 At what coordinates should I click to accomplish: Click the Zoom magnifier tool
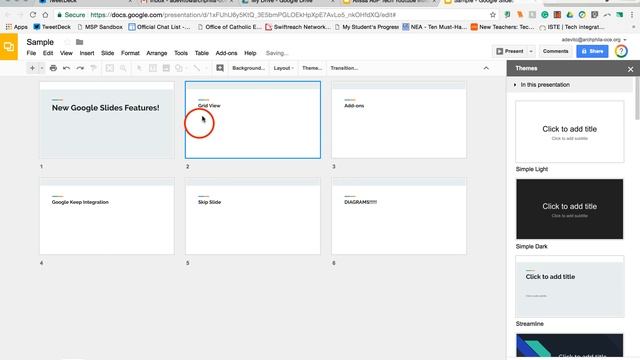point(123,68)
